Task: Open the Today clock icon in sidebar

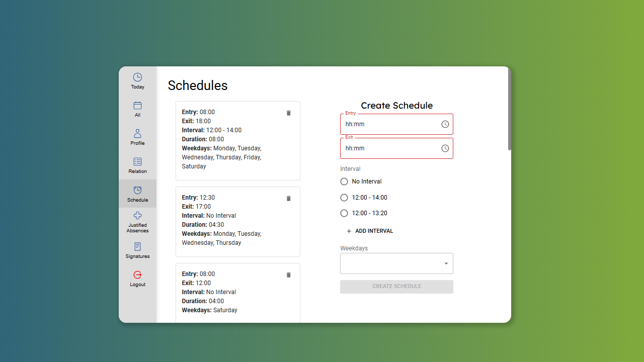Action: (137, 77)
